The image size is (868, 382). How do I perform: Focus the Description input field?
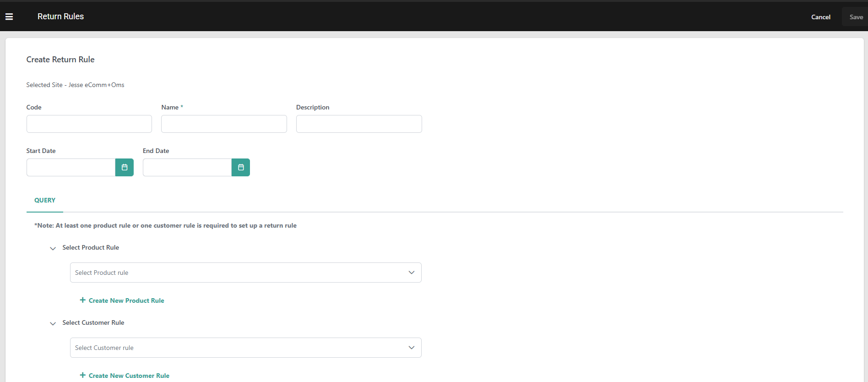(x=359, y=124)
